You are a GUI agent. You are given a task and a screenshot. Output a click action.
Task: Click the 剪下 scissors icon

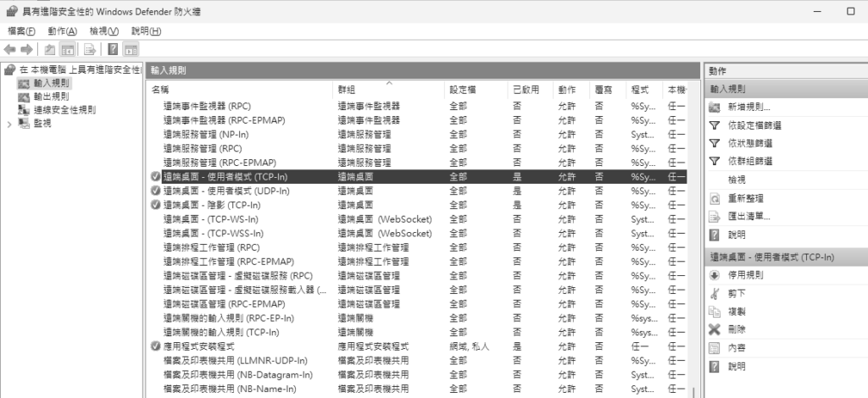pos(714,294)
